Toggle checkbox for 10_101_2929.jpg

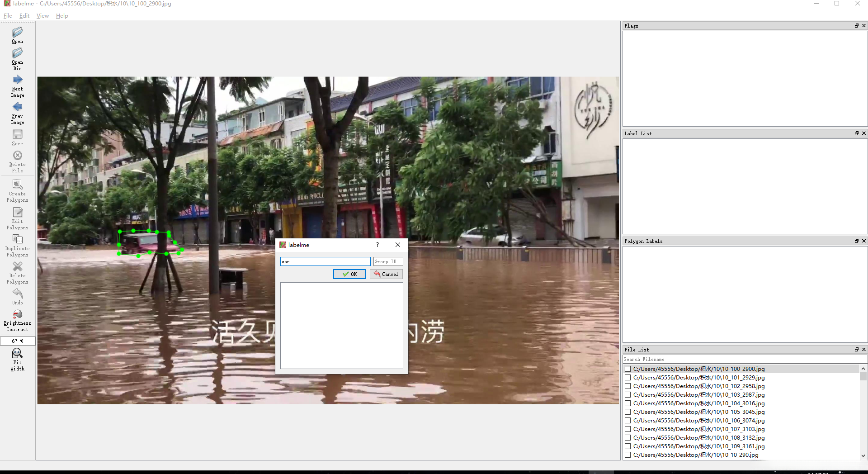tap(628, 378)
